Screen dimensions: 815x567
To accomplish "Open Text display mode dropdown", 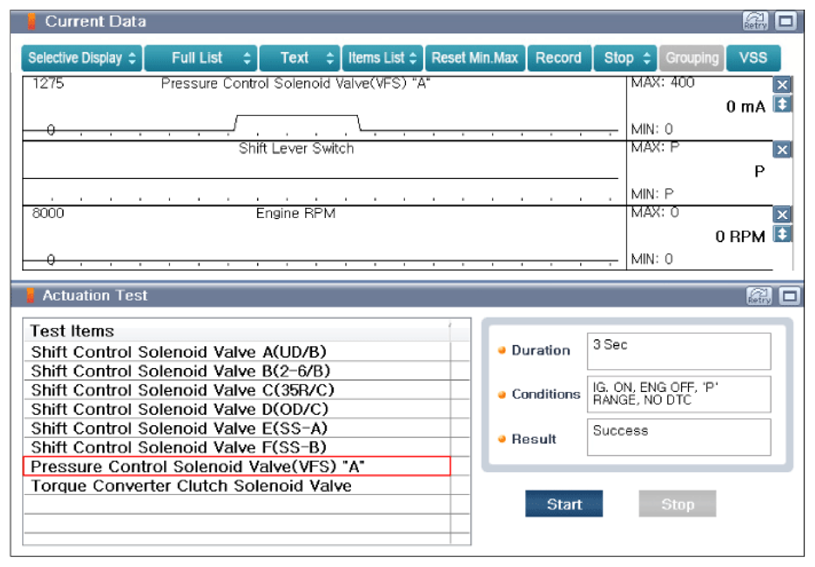I will [x=300, y=58].
